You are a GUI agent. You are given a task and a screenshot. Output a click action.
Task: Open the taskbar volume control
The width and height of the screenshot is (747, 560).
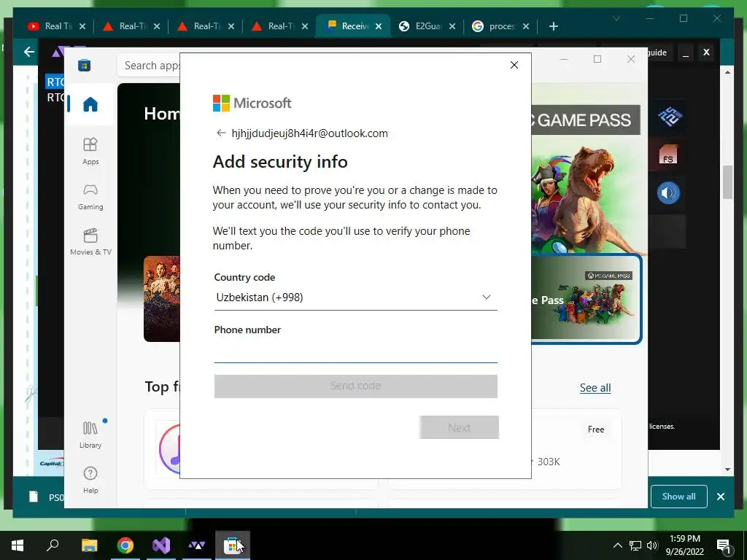click(652, 545)
